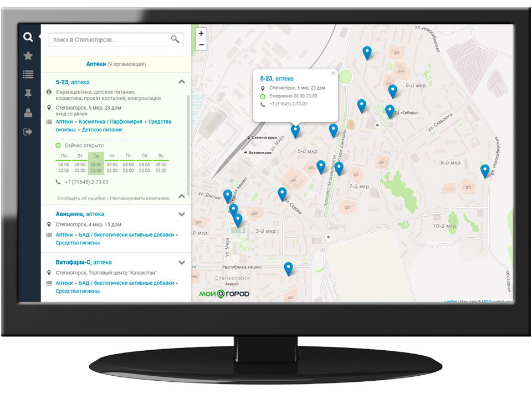Select the Вс day column in schedule
Screen dimensions: 532x399
click(x=161, y=163)
